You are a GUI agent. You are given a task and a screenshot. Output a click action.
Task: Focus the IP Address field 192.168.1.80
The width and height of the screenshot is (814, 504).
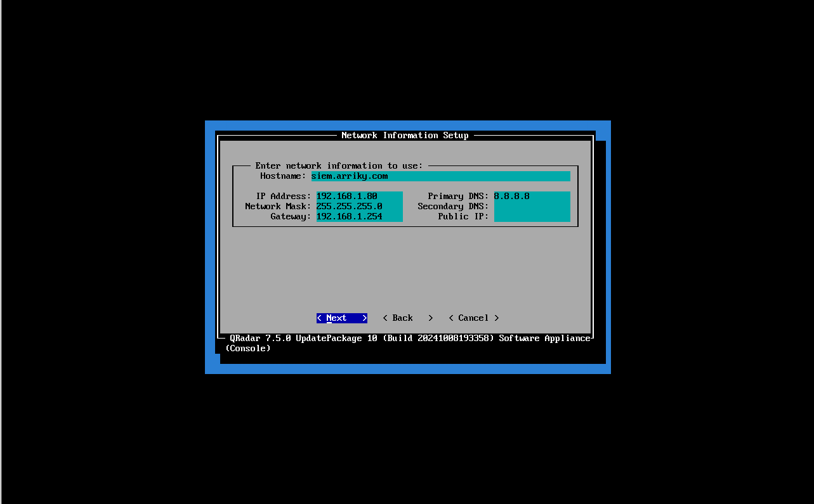click(360, 197)
